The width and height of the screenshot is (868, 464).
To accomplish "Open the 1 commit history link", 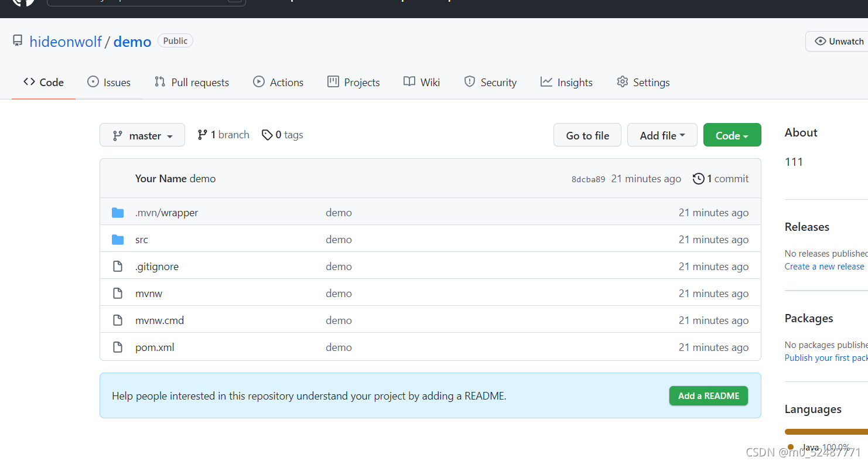I will pos(720,179).
